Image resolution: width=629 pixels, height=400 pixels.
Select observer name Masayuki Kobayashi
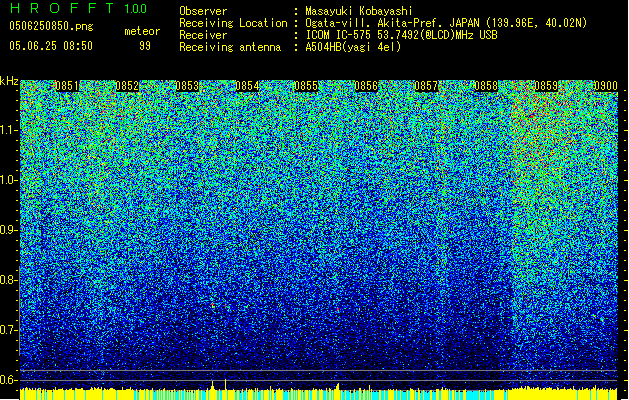tap(358, 11)
